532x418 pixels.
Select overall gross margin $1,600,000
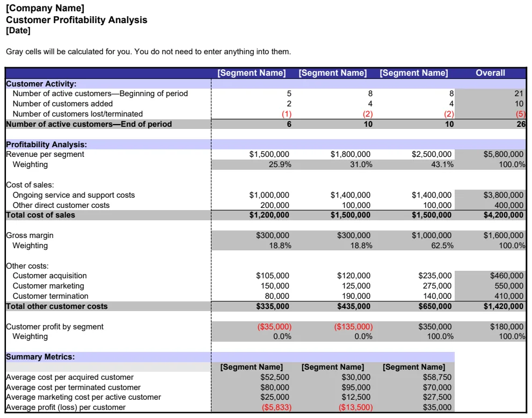point(504,236)
